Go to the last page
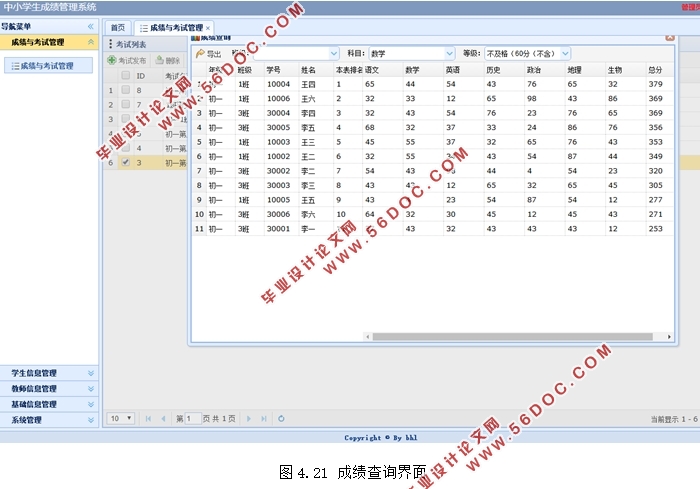This screenshot has width=700, height=489. tap(264, 418)
